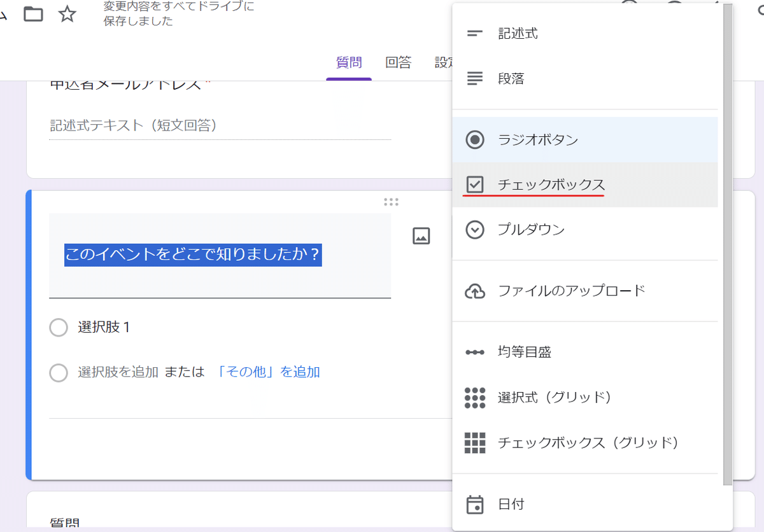Choose 選択式（グリッド） type
Viewport: 764px width, 532px height.
click(585, 397)
